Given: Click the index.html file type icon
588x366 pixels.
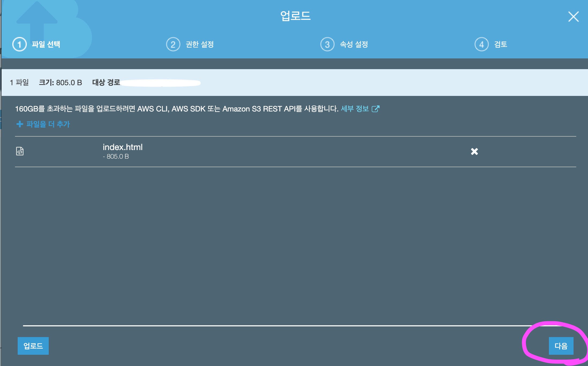Looking at the screenshot, I should (x=20, y=151).
